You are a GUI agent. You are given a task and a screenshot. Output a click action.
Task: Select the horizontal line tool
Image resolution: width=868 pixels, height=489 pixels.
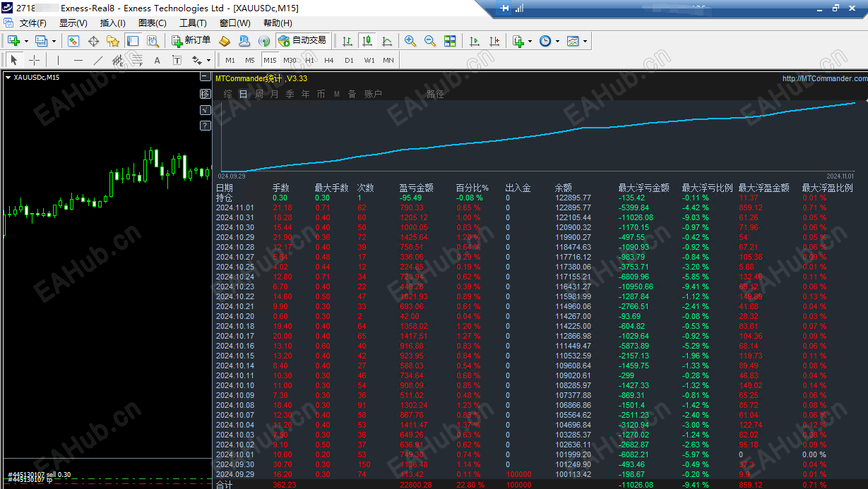[x=78, y=60]
